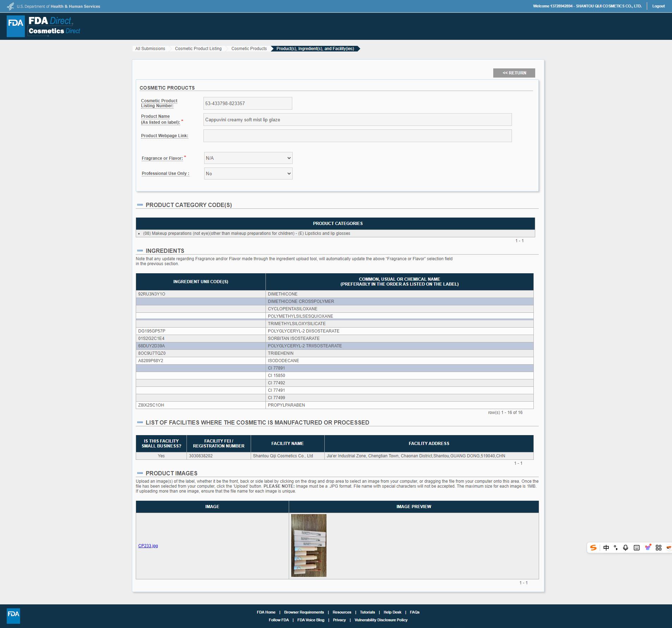Go to Cosmetic Product Listing breadcrumb
Screen dimensions: 672x628
(198, 49)
